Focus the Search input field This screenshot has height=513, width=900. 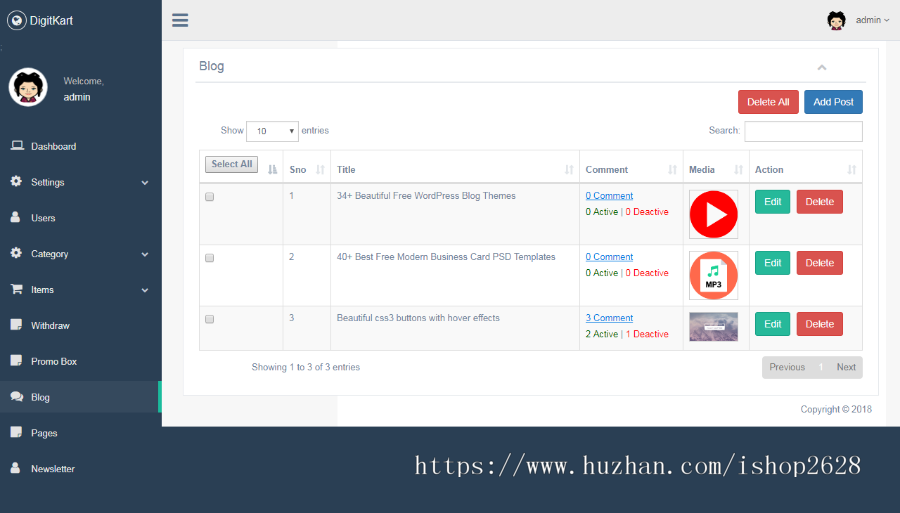click(x=804, y=131)
